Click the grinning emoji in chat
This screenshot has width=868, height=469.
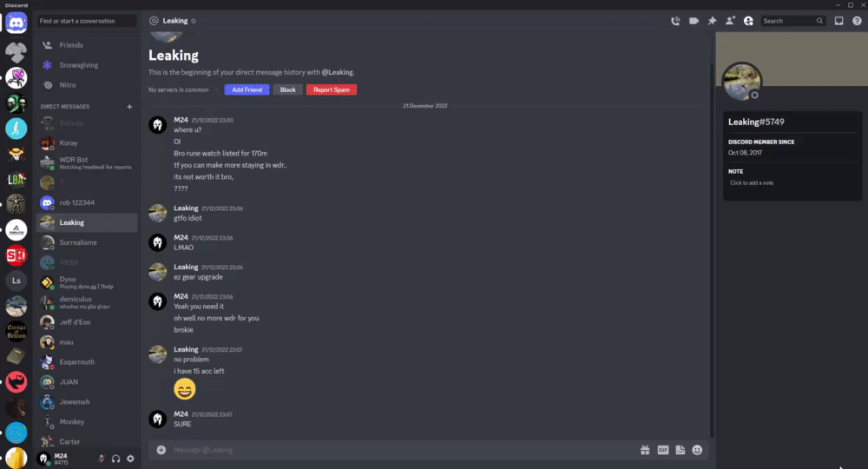(x=185, y=389)
